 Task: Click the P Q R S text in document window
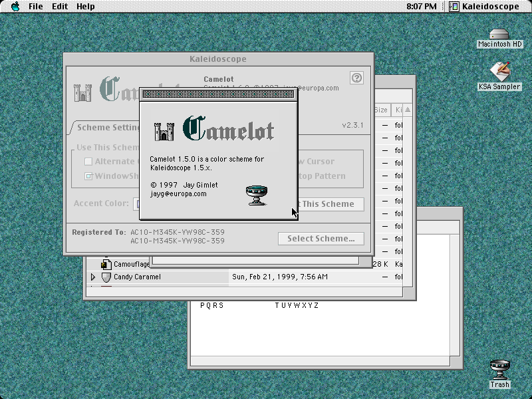pos(211,305)
